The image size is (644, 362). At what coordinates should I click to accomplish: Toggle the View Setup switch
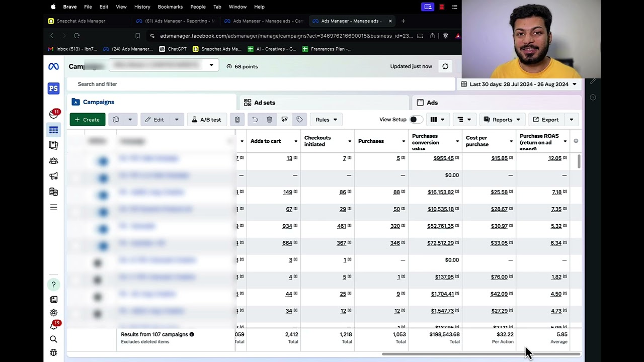tap(416, 120)
